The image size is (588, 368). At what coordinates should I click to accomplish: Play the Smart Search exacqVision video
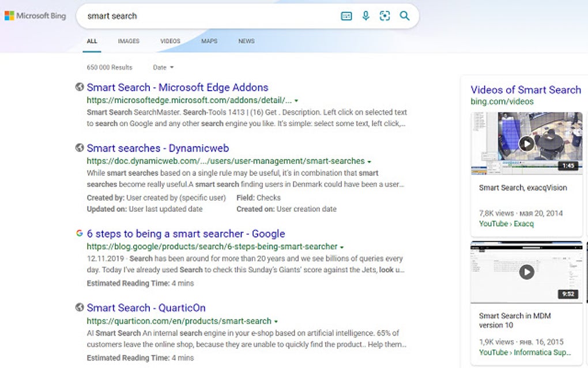tap(526, 143)
